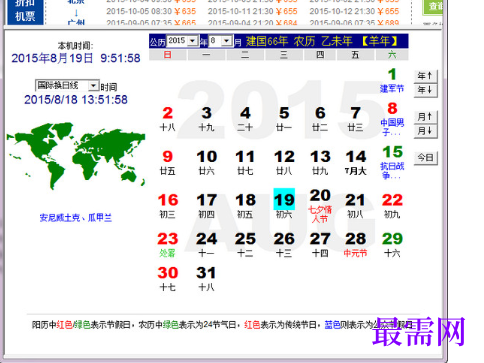Click the 六 Saturday column header

392,55
